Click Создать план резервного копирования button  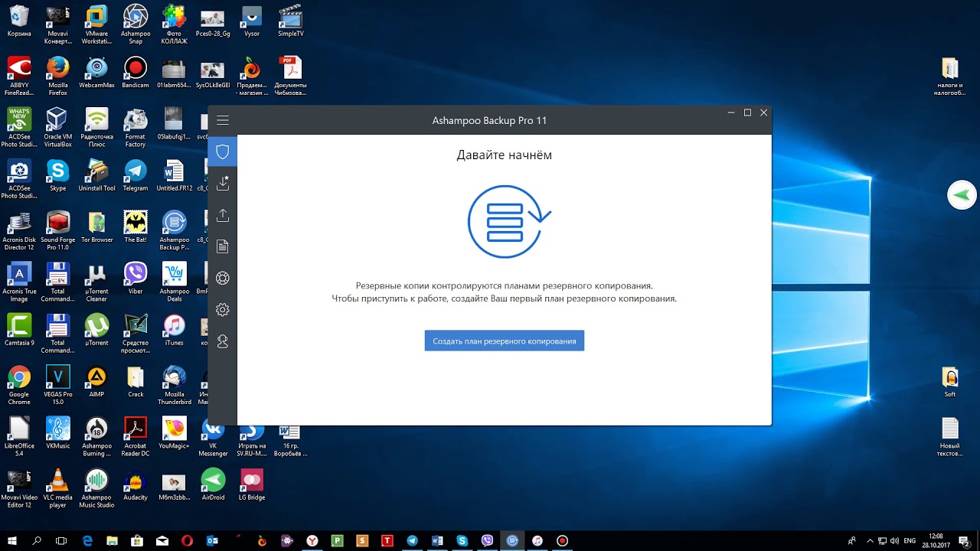[x=505, y=341]
